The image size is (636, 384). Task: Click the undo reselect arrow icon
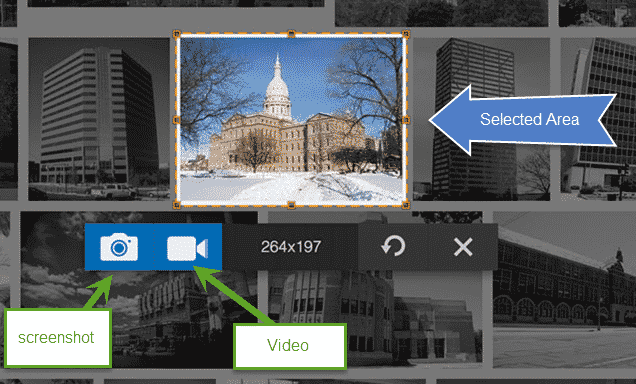click(393, 246)
